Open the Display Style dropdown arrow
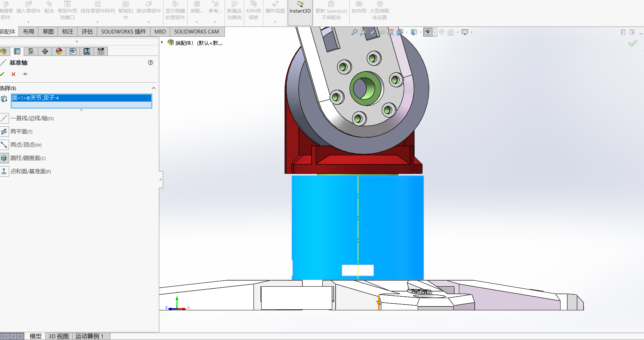Screen dimensions: 644x340 (x=420, y=32)
